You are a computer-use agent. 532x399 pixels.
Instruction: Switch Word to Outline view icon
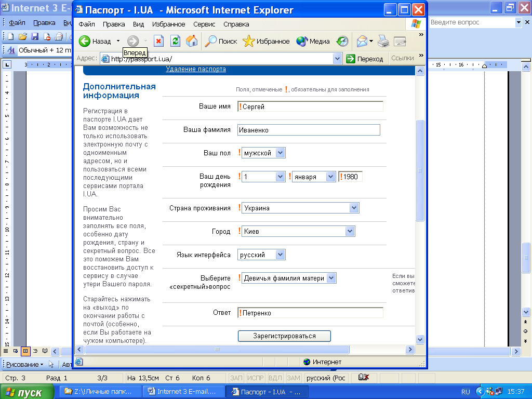(x=35, y=351)
